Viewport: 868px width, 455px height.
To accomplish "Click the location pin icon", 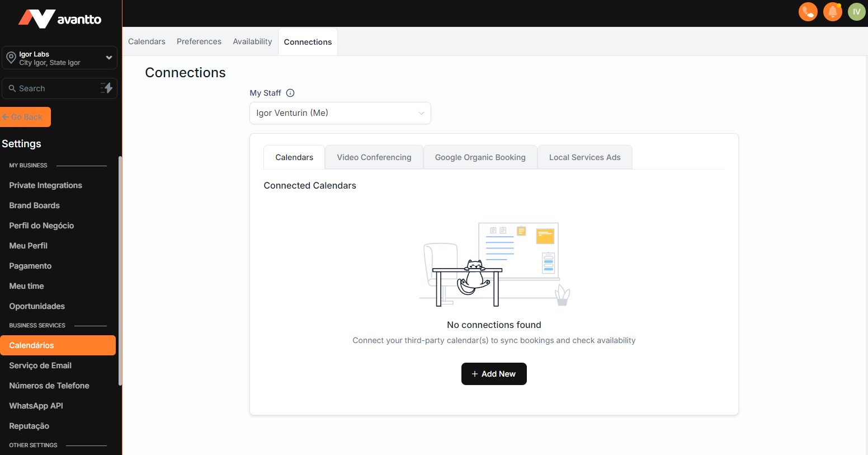I will (11, 58).
